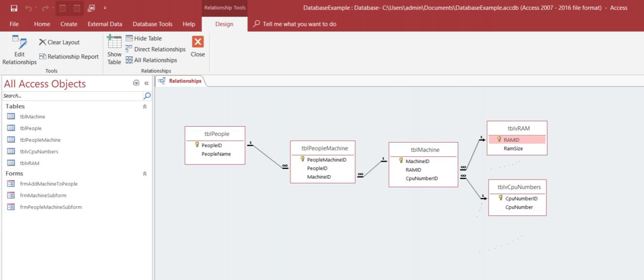Open the All Access Objects category dropdown

[x=136, y=83]
